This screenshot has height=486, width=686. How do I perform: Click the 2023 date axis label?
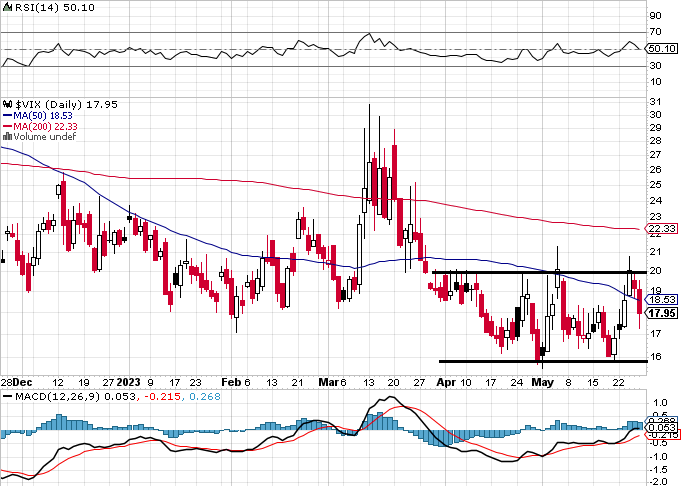pos(128,382)
